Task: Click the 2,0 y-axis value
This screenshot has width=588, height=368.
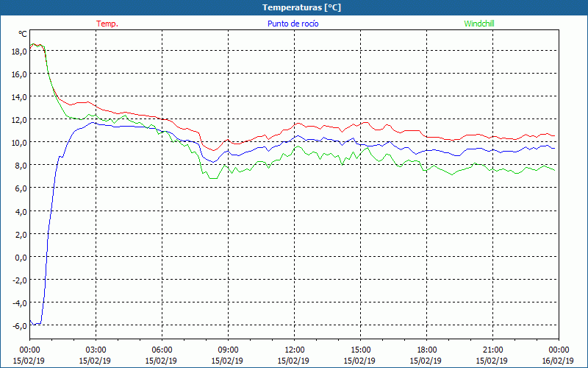Action: point(21,235)
